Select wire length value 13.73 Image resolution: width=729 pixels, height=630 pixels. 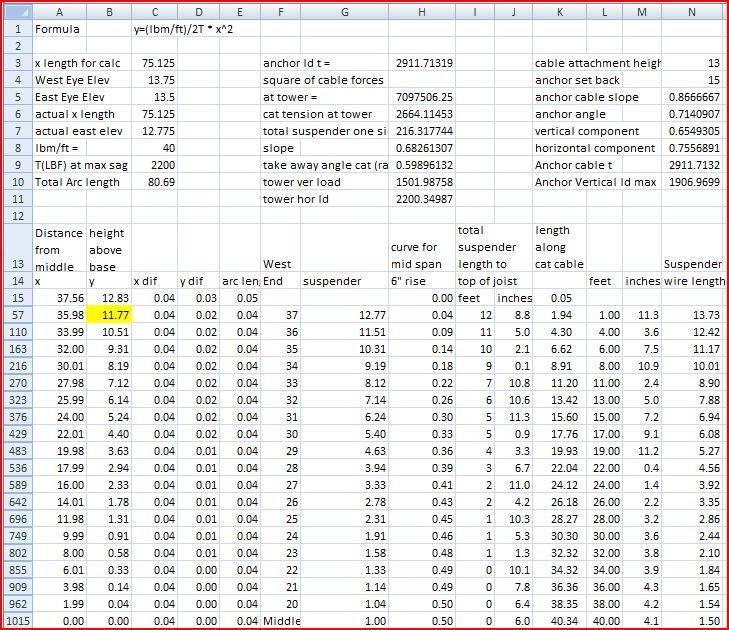tap(692, 315)
